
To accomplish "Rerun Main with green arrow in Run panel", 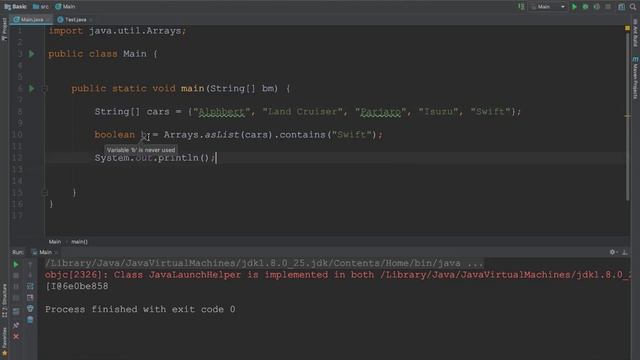I will click(16, 264).
